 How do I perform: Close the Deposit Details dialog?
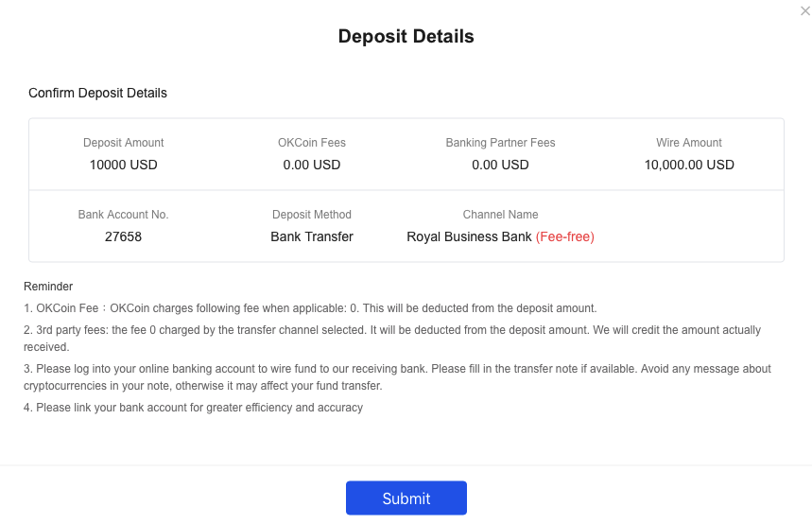click(805, 11)
